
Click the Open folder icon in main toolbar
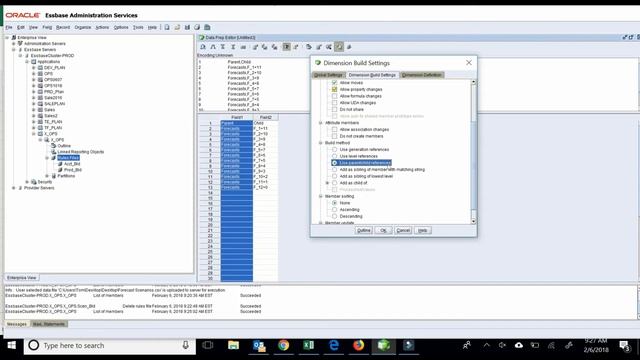coord(177,27)
